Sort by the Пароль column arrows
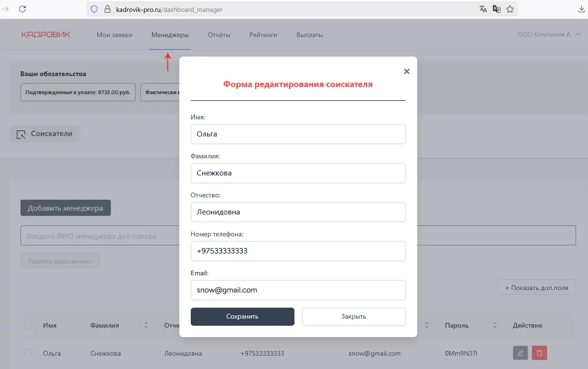 click(495, 326)
